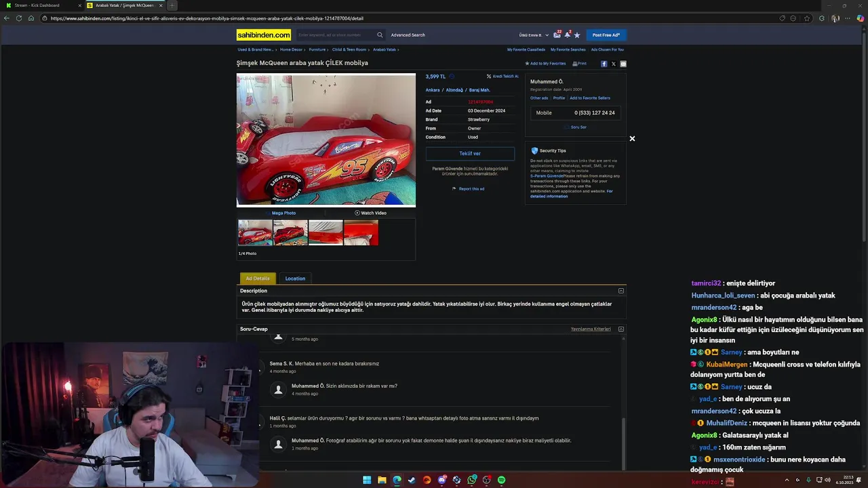Click the Post Free Ad button
Screen dimensions: 868x488
pyautogui.click(x=606, y=35)
